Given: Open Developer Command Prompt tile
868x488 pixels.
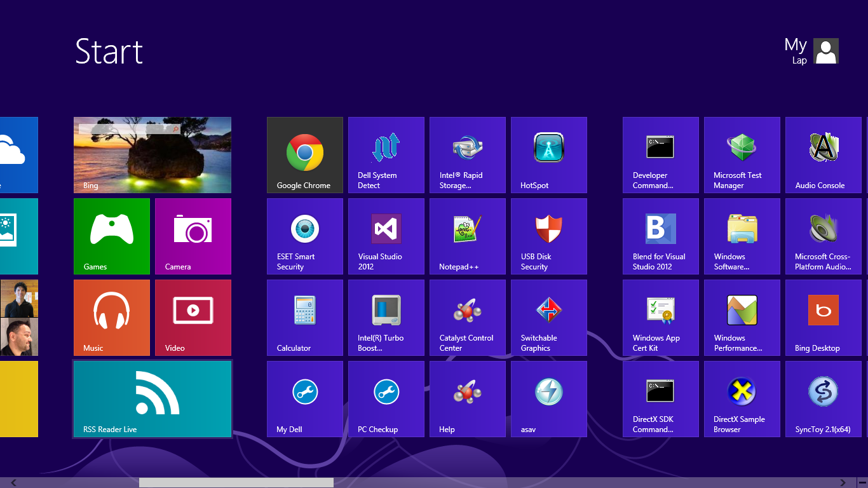Looking at the screenshot, I should click(661, 155).
